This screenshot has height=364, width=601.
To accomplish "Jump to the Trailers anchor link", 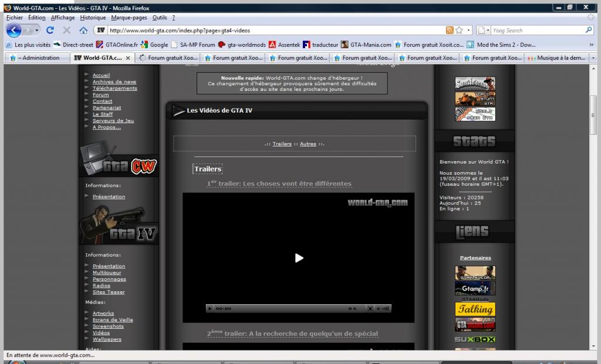I will 282,144.
